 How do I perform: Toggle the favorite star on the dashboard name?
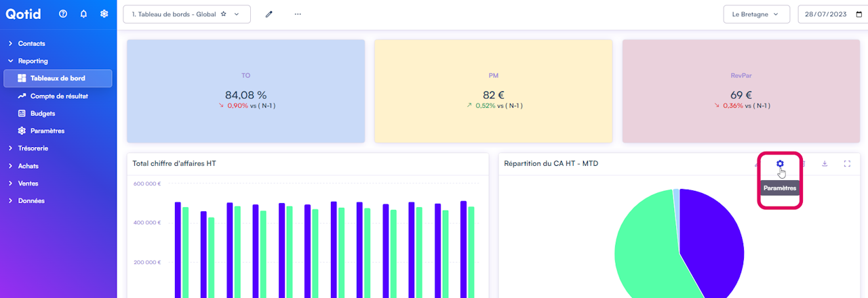(224, 14)
